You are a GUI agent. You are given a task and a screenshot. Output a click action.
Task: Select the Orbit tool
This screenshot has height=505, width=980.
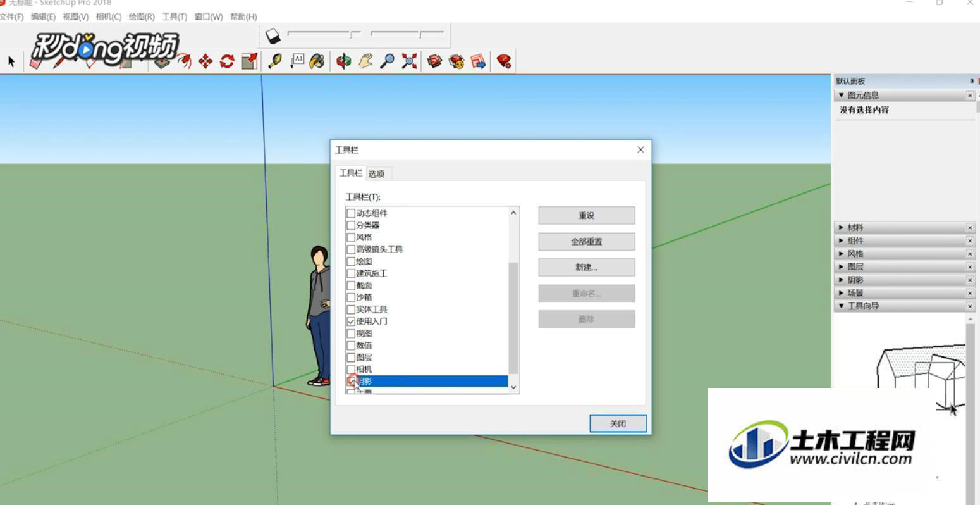344,61
